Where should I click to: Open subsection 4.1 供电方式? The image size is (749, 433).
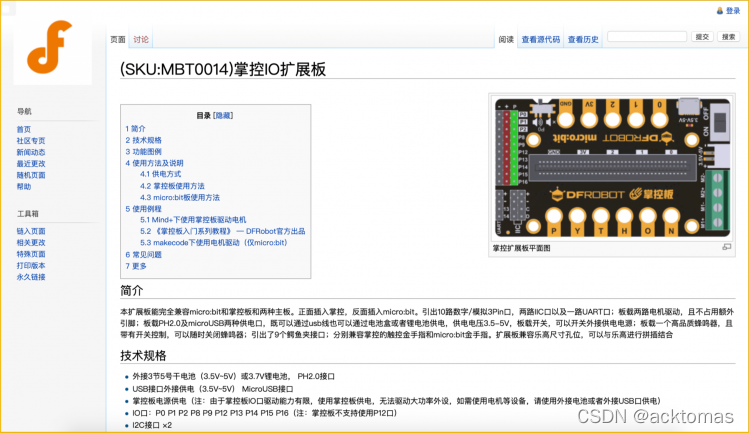[160, 174]
